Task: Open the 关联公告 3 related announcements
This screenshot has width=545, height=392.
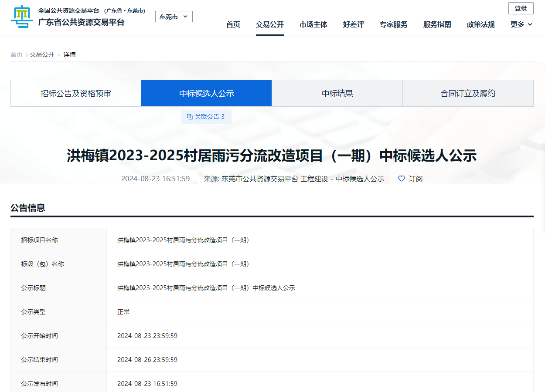Action: [207, 116]
